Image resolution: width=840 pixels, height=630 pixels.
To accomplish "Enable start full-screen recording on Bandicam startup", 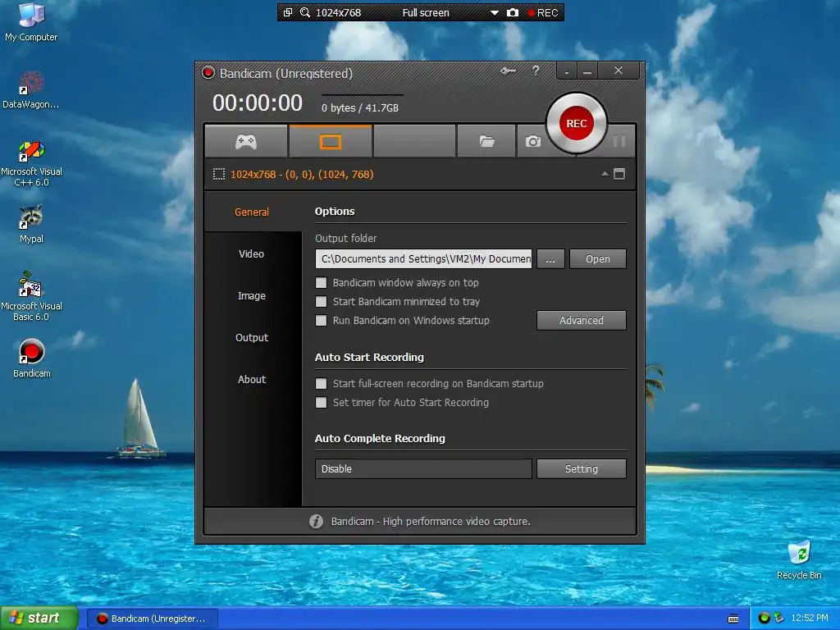I will pos(321,384).
